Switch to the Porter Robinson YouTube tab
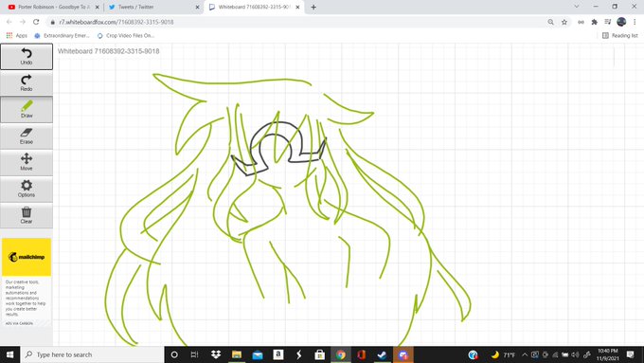644x363 pixels. tap(54, 7)
